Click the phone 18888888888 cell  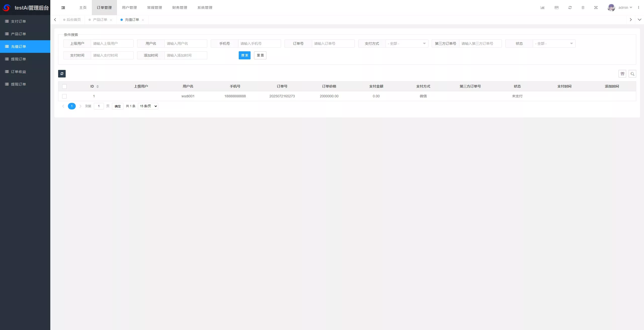[x=235, y=96]
